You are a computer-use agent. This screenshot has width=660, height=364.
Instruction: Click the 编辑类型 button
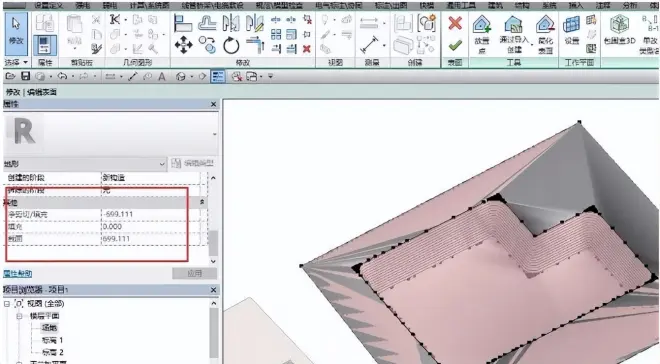pyautogui.click(x=193, y=163)
